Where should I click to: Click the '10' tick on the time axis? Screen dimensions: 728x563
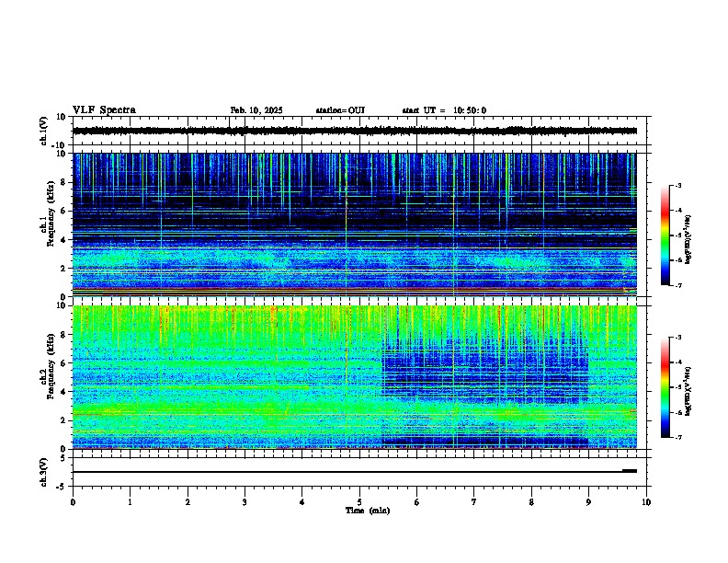point(646,502)
